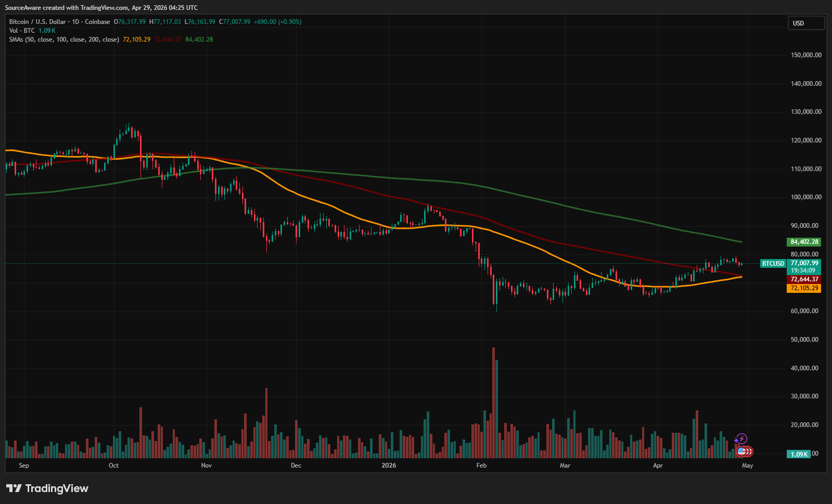The height and width of the screenshot is (504, 832).
Task: Click the Mar label on the time axis
Action: pos(565,466)
